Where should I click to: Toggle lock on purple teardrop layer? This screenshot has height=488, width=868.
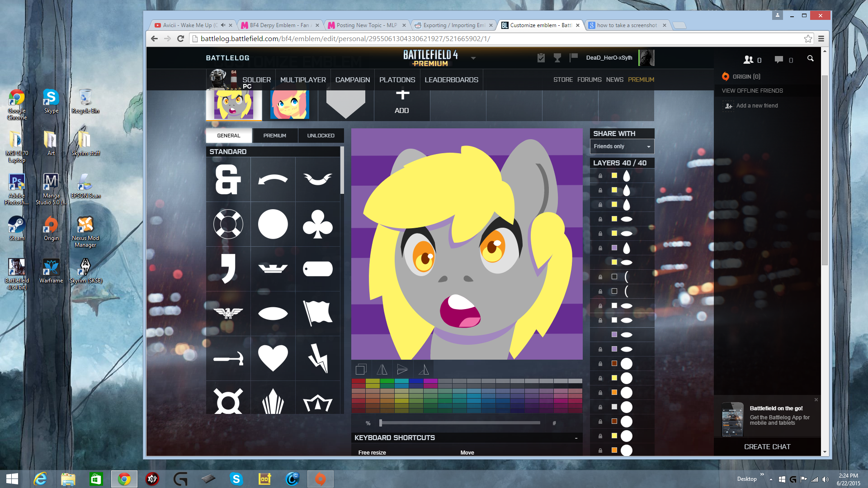click(600, 248)
